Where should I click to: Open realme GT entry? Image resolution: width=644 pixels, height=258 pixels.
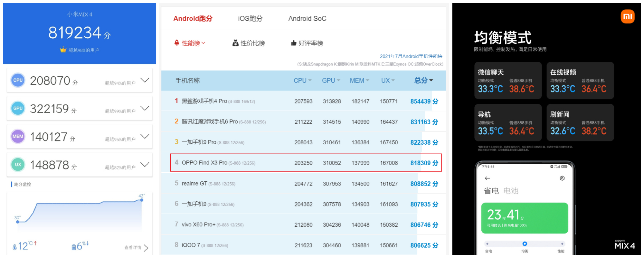click(x=194, y=183)
